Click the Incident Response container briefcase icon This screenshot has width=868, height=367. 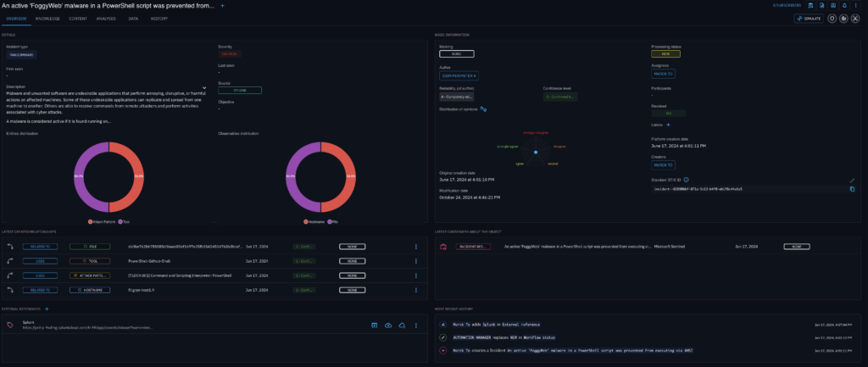[442, 247]
